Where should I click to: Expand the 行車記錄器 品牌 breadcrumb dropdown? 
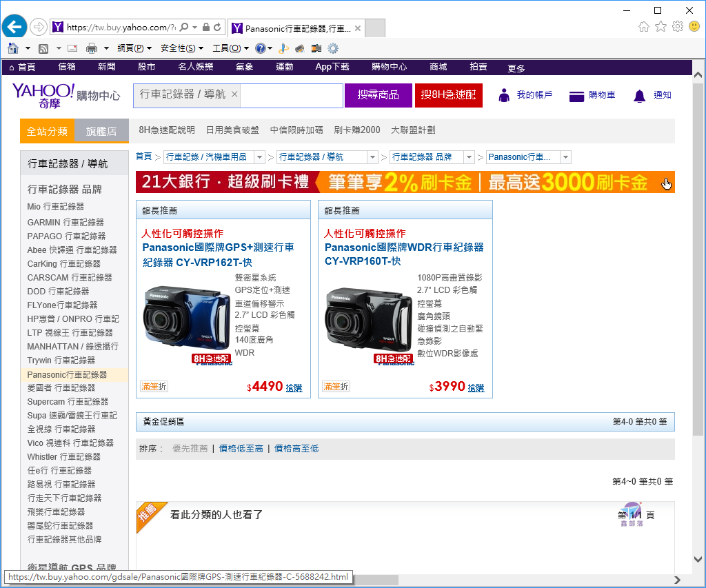coord(469,157)
